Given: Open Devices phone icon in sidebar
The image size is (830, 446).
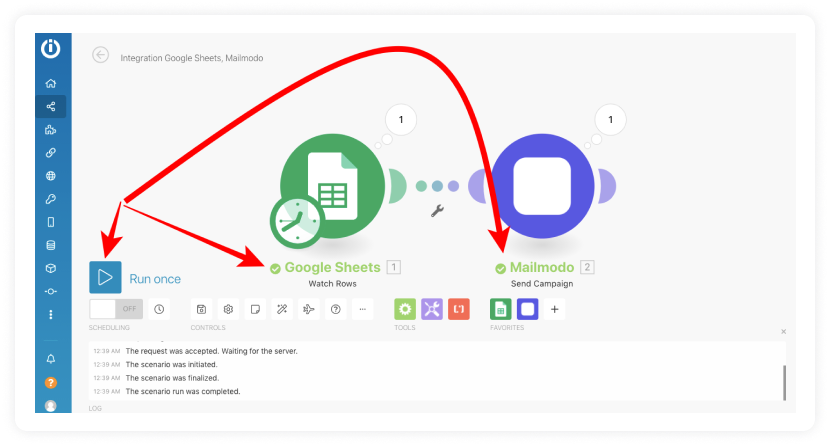Looking at the screenshot, I should (x=51, y=222).
